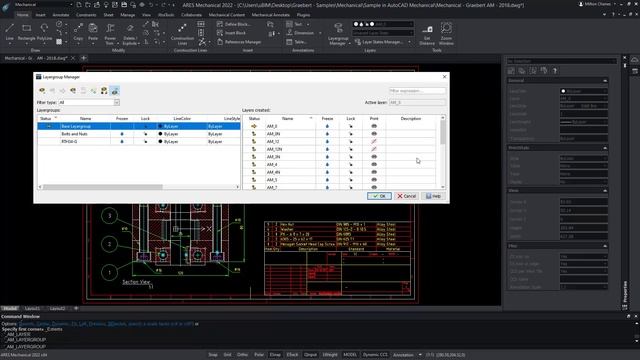Toggle Grid in the status bar
Image resolution: width=640 pixels, height=360 pixels.
(x=227, y=355)
